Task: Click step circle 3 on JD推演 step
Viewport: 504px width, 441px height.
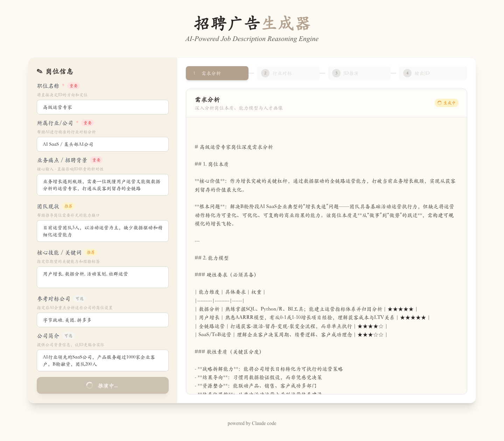Action: click(x=336, y=73)
